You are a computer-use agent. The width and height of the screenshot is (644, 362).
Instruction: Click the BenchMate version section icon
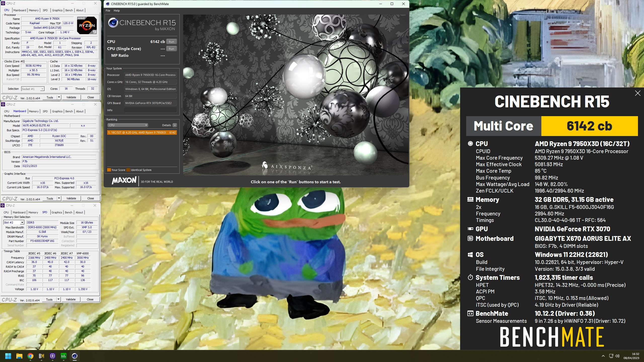tap(470, 313)
